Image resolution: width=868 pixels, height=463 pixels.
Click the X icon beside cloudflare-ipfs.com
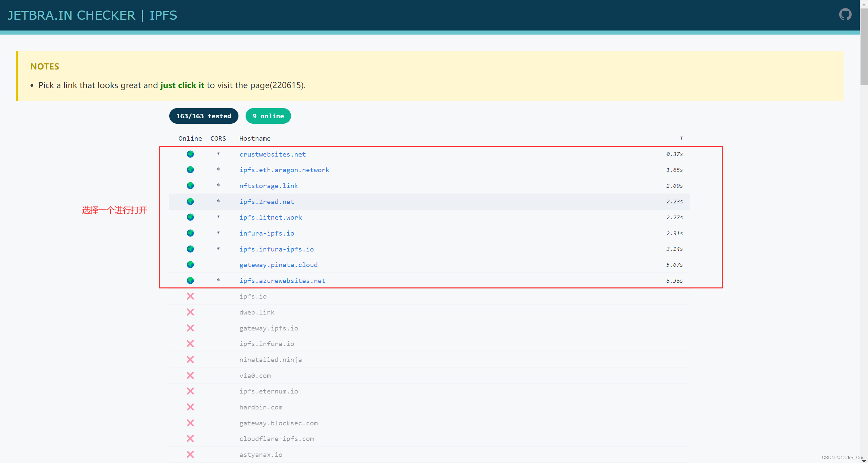190,439
